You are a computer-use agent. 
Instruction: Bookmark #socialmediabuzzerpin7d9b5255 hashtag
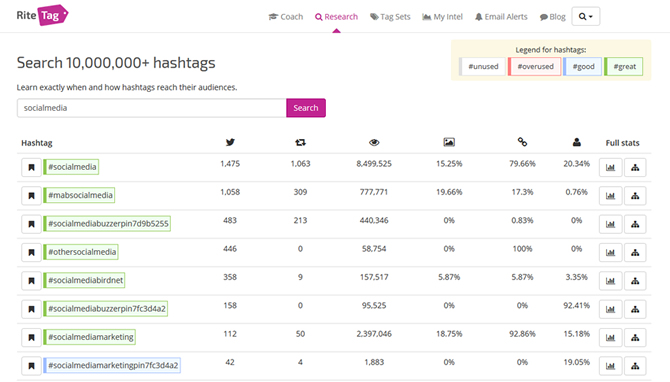(31, 224)
